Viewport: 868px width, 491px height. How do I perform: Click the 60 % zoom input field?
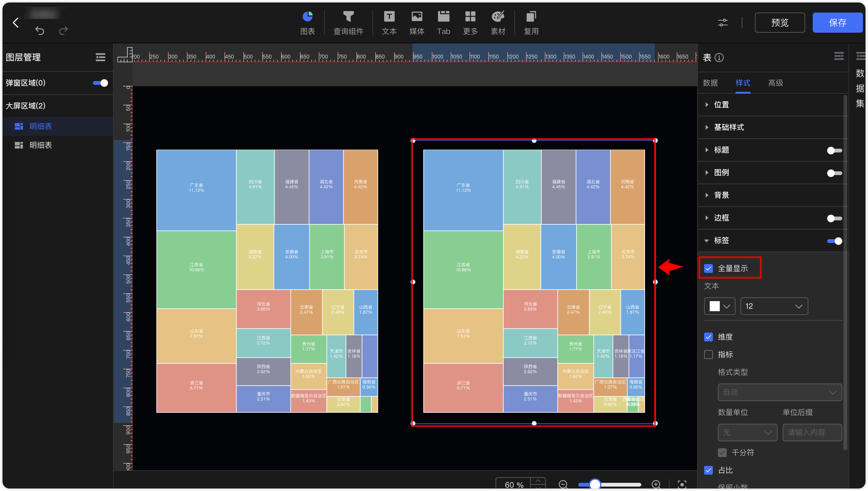(513, 484)
